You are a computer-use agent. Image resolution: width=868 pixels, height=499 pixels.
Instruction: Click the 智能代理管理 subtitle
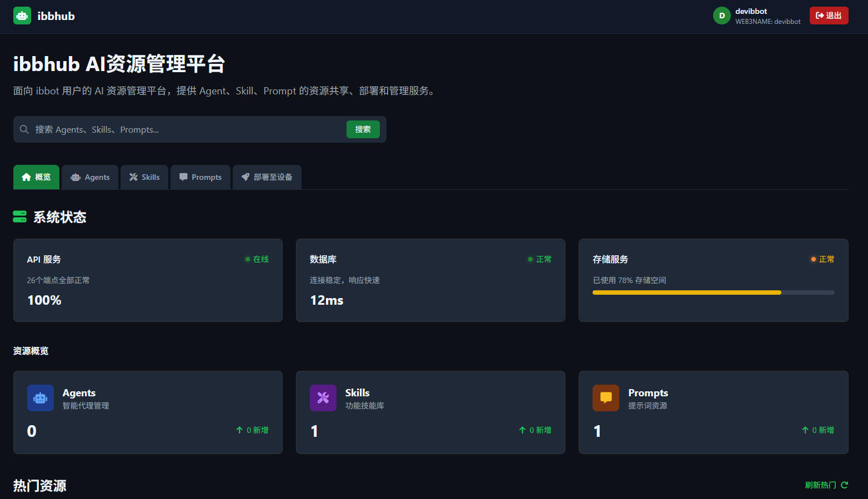(x=86, y=406)
